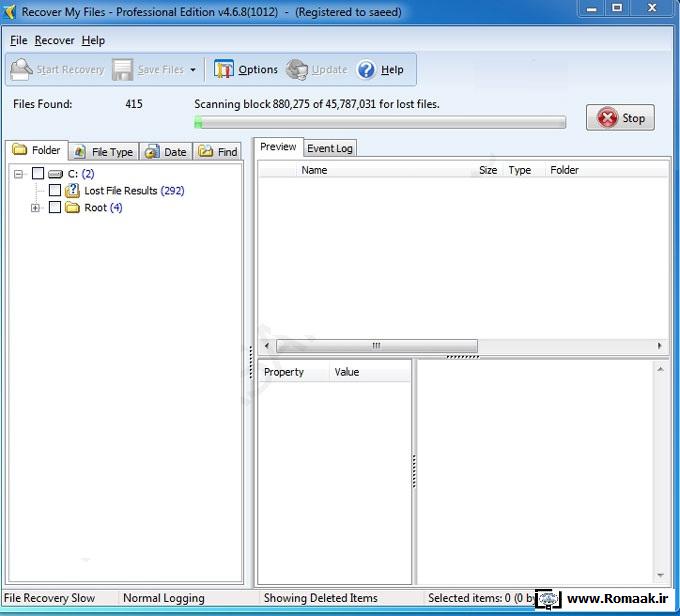The image size is (680, 616).
Task: Click the File Type tab's icon
Action: 79,152
